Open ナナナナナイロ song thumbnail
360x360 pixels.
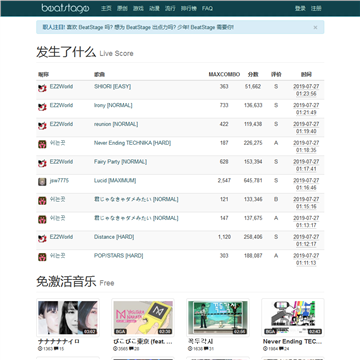(68, 318)
